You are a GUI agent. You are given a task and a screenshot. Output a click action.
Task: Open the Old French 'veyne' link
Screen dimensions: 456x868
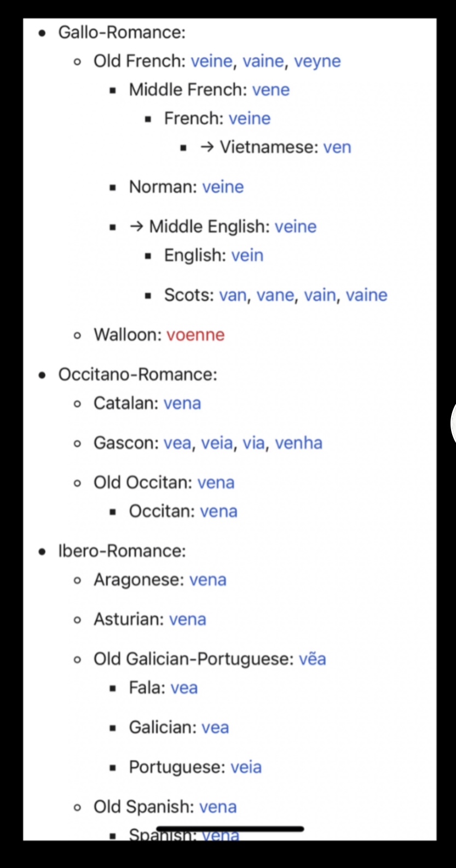coord(317,61)
